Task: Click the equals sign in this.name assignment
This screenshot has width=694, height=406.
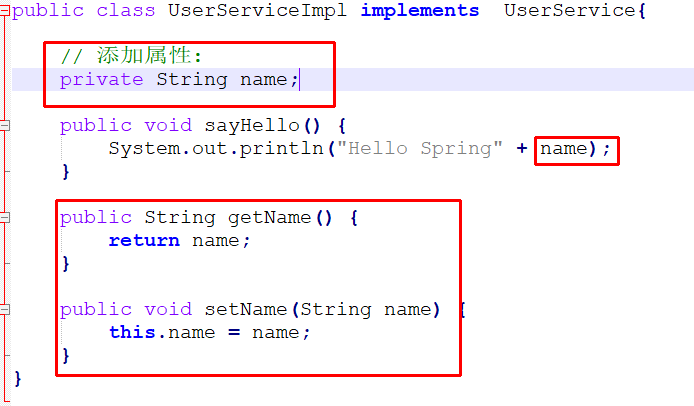Action: pyautogui.click(x=234, y=333)
